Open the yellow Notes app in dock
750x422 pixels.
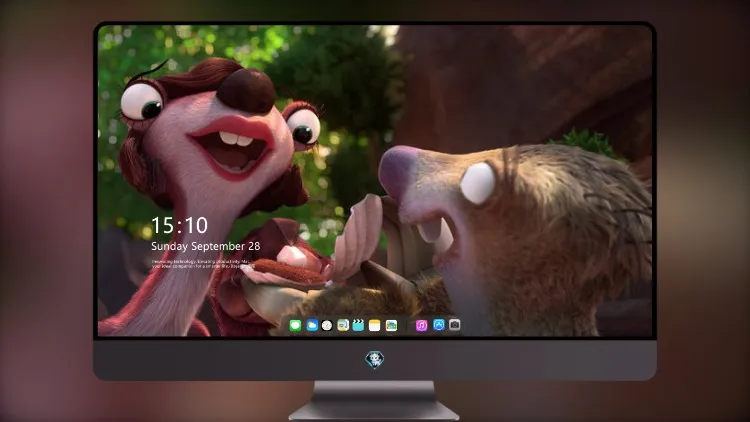[375, 326]
